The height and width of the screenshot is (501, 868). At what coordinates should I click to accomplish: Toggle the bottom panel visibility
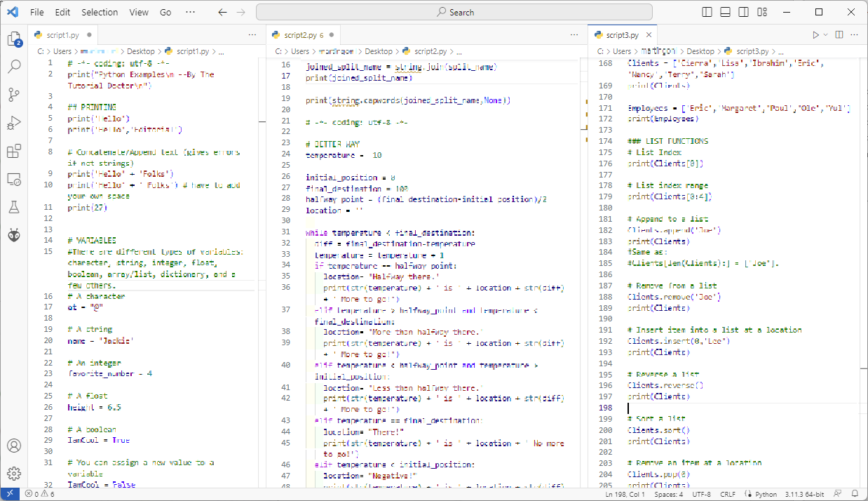click(726, 12)
